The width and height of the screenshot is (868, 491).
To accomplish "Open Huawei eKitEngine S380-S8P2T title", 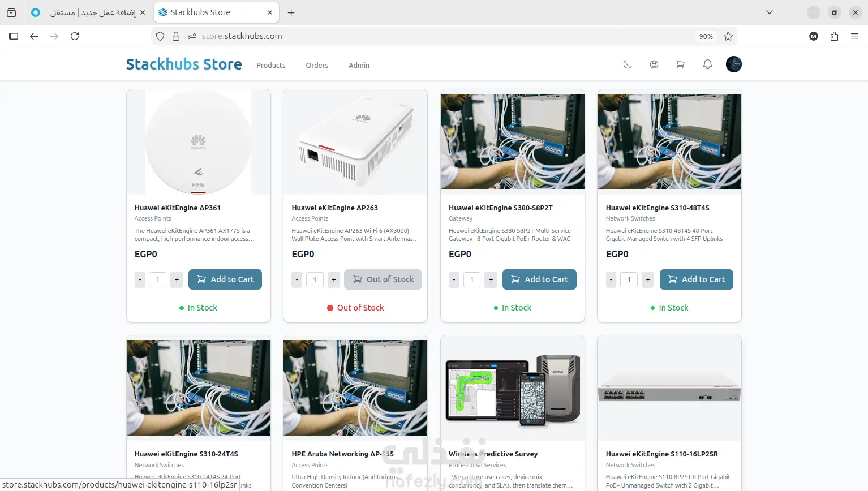I will 501,208.
